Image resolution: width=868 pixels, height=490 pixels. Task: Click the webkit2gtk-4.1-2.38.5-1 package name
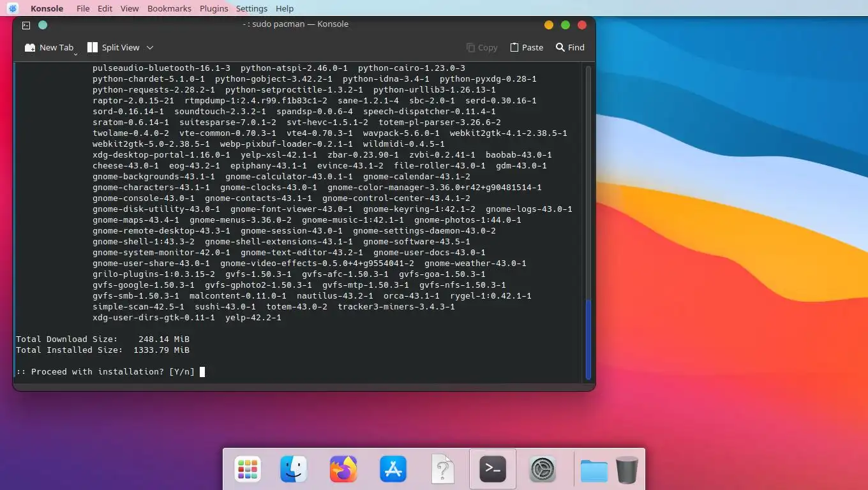[509, 133]
